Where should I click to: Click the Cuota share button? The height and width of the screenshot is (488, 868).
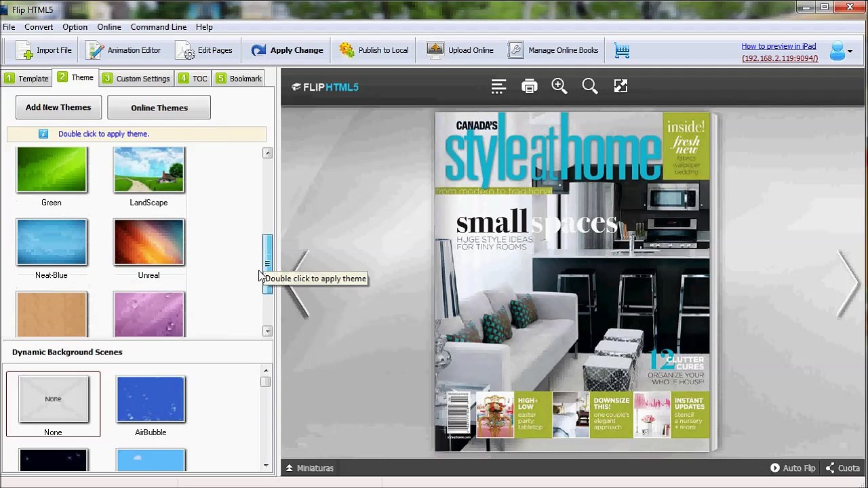843,468
